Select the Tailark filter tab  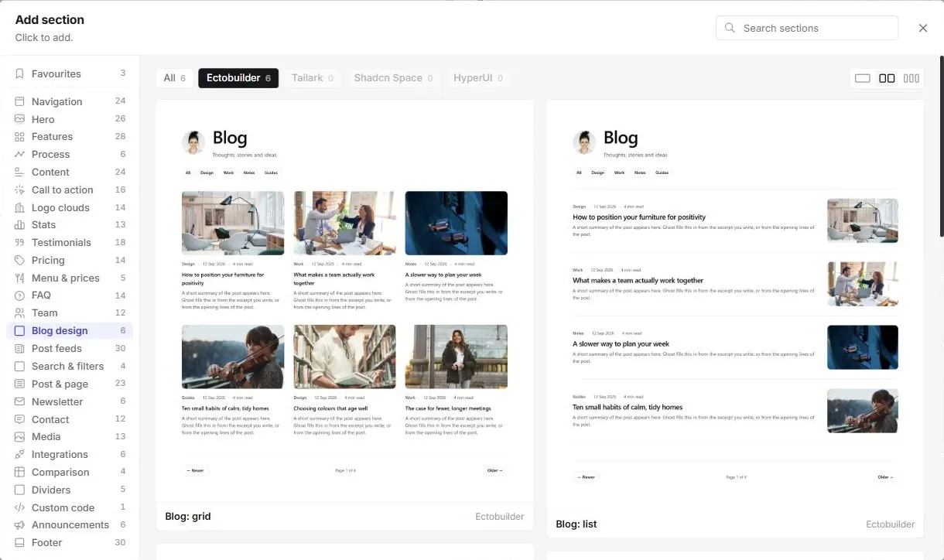[x=312, y=78]
